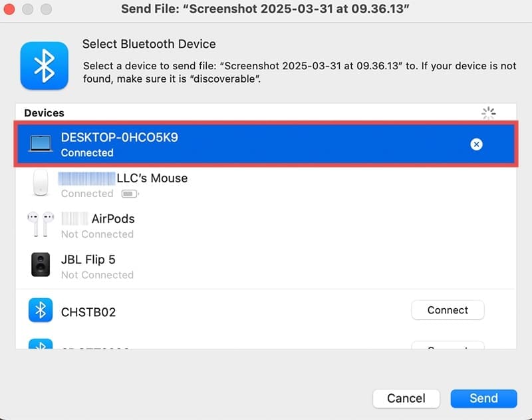The height and width of the screenshot is (420, 532).
Task: Click the large Bluetooth logo icon
Action: click(x=45, y=65)
